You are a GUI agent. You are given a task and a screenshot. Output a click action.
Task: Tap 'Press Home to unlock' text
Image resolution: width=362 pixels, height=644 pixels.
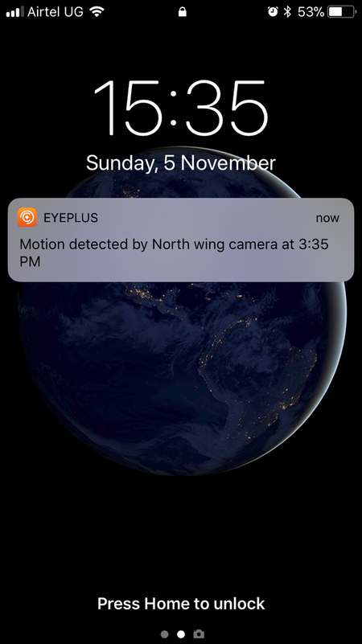click(x=181, y=604)
